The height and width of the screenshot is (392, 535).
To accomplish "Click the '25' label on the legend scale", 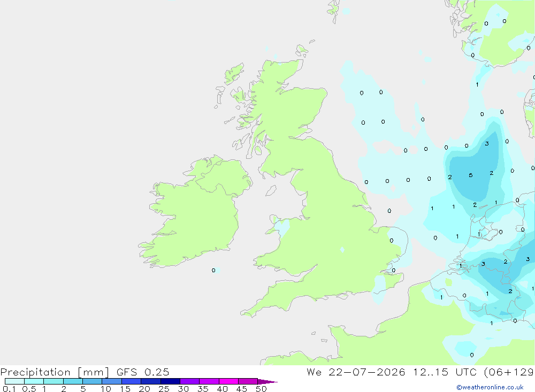I will (164, 389).
